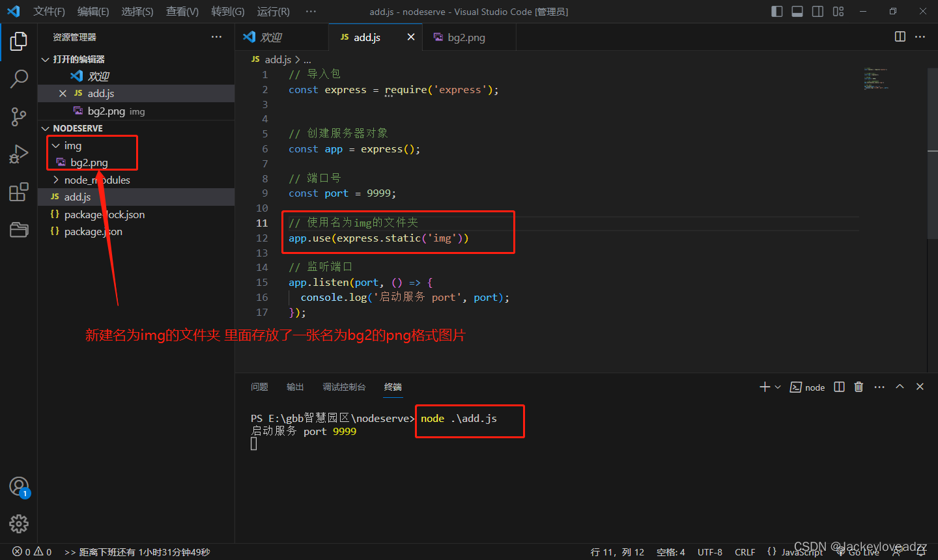The height and width of the screenshot is (560, 938).
Task: Click the minimap next to the code
Action: coord(876,78)
